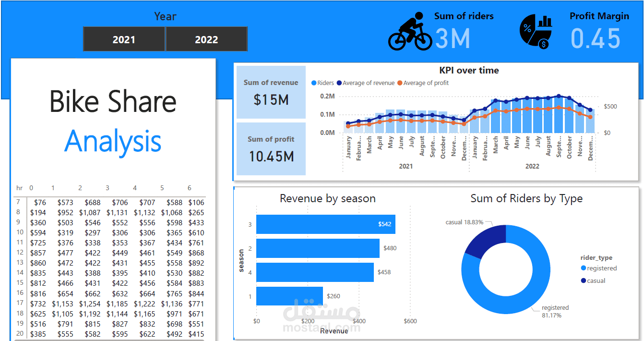Click the orange Average of profit legend marker
Image resolution: width=644 pixels, height=341 pixels.
(x=399, y=83)
